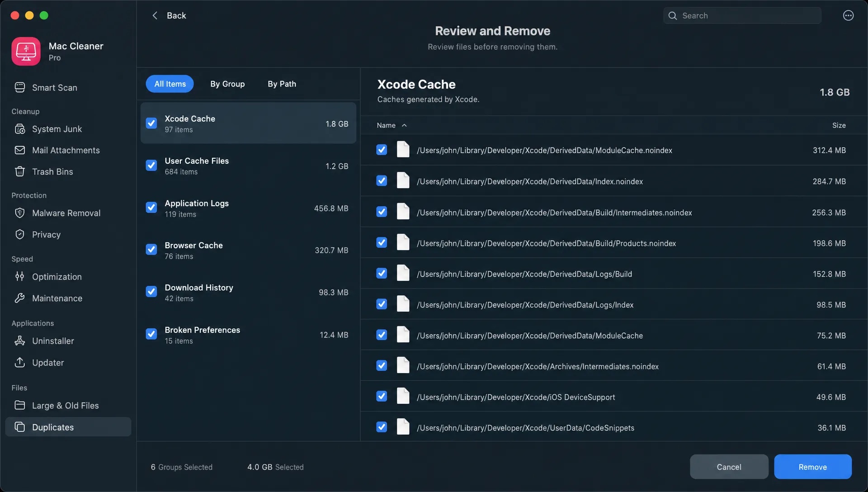Click into the Search field
Screen dimensions: 868x492
(x=742, y=16)
